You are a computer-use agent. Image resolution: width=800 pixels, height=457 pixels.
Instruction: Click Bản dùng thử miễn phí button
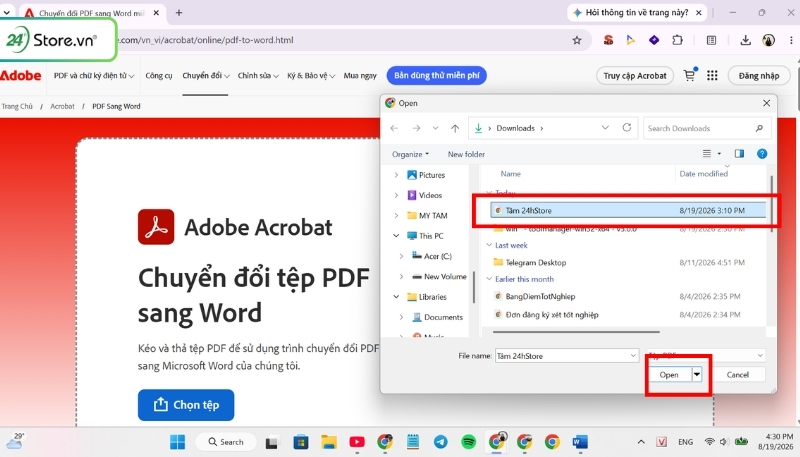pyautogui.click(x=437, y=75)
